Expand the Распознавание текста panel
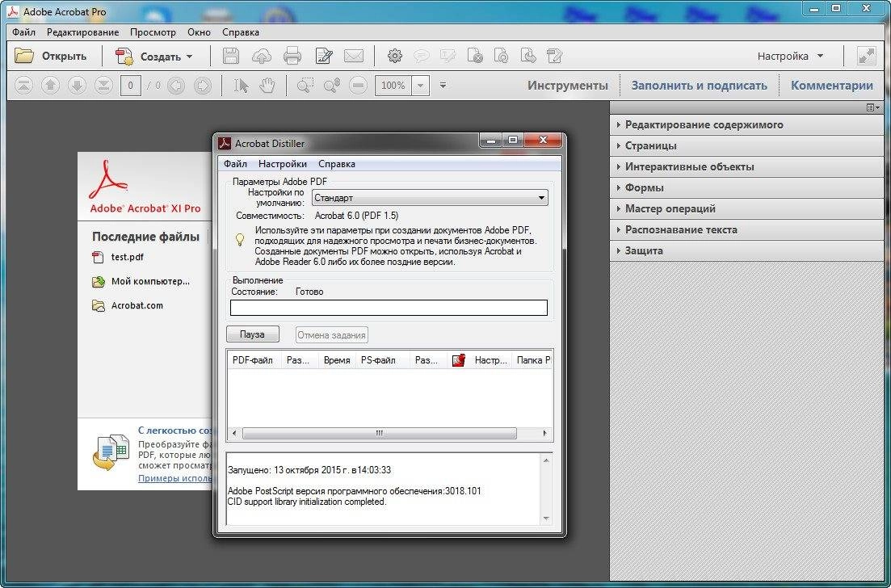The width and height of the screenshot is (891, 588). [746, 230]
